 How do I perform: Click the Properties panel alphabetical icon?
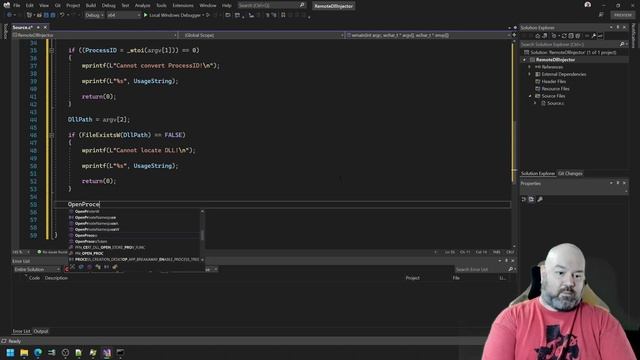pos(531,200)
